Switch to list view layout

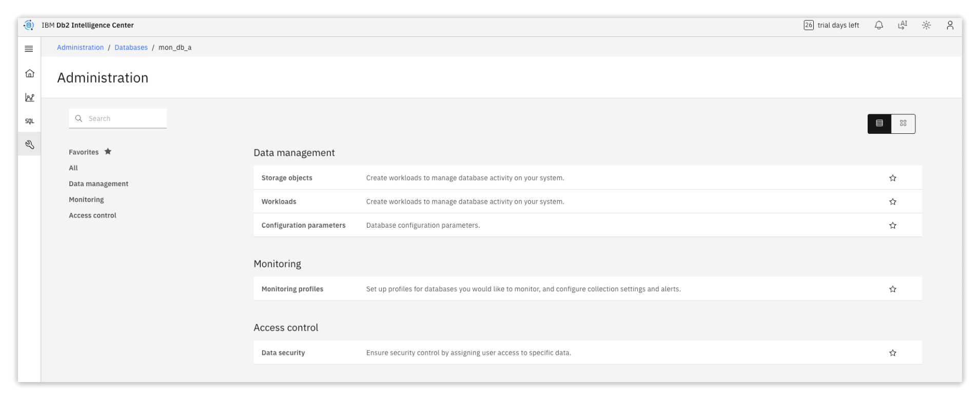879,124
